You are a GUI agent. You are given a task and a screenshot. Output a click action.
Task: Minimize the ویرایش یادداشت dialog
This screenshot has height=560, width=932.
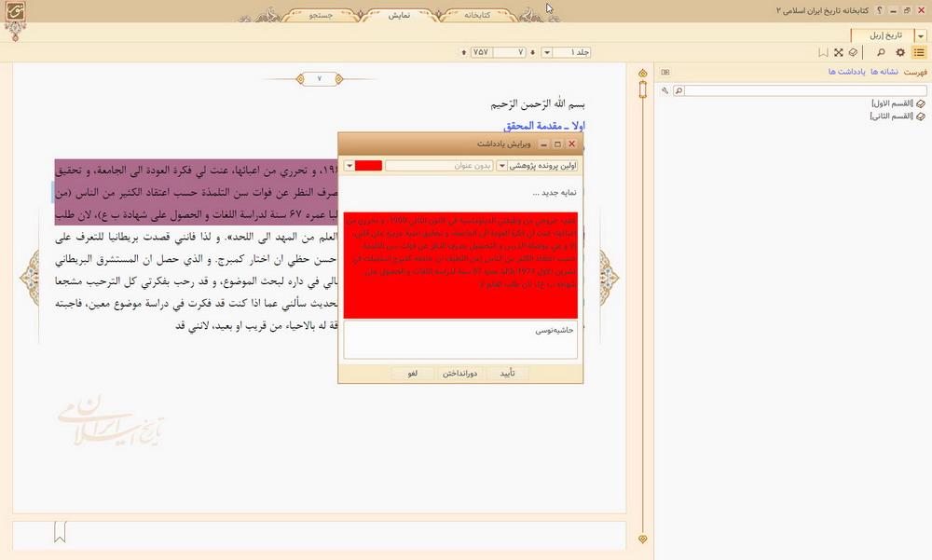point(543,143)
